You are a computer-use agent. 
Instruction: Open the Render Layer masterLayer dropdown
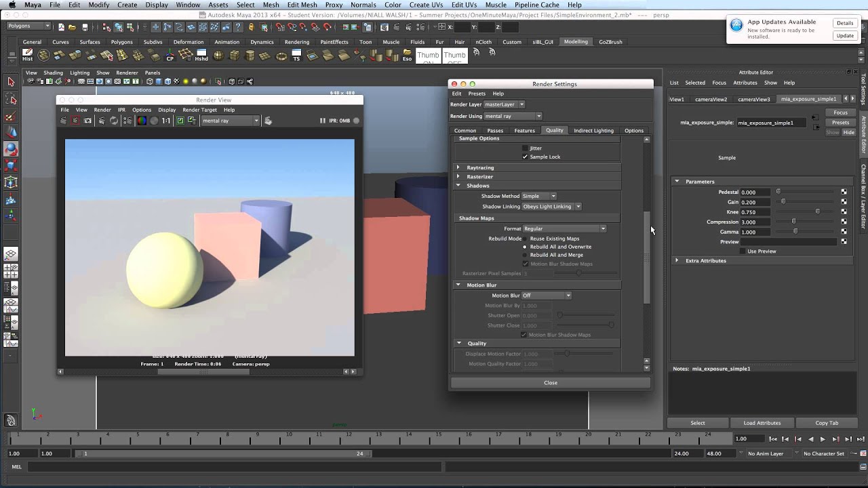[504, 104]
